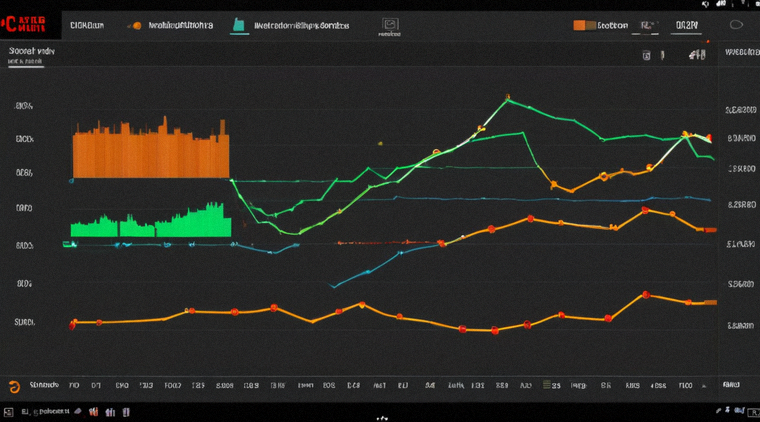Expand the small up-arrow on timeline right

coord(704,386)
